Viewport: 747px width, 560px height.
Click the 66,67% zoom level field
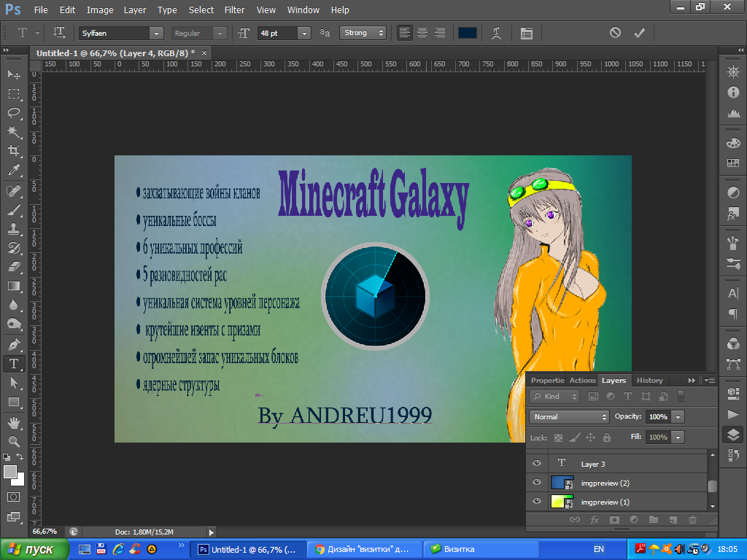tap(44, 532)
